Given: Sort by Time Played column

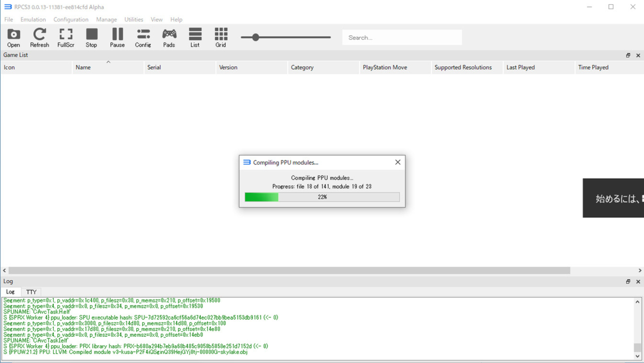Looking at the screenshot, I should [x=610, y=67].
